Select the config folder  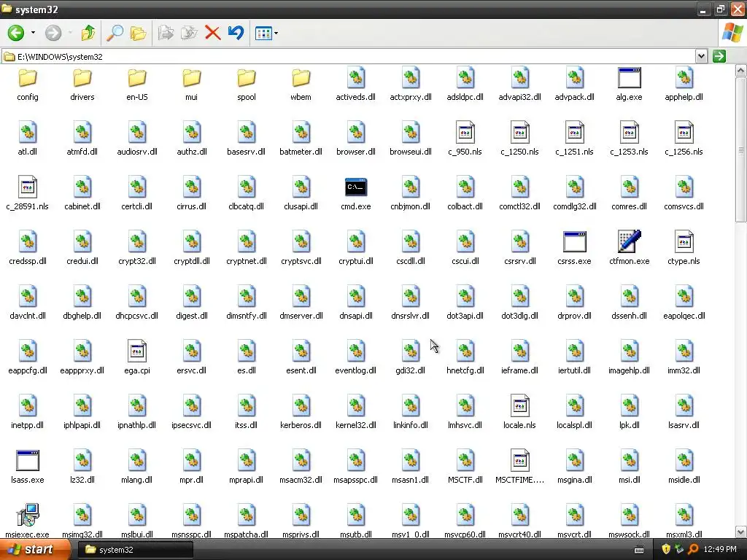28,77
